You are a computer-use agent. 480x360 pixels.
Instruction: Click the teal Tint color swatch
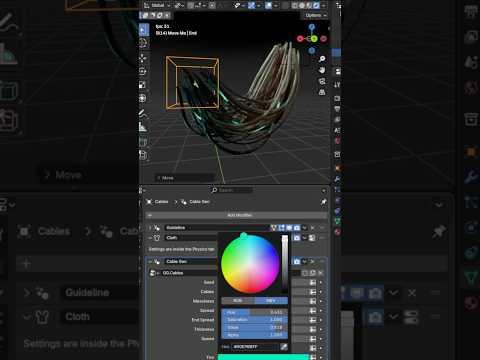[263, 357]
